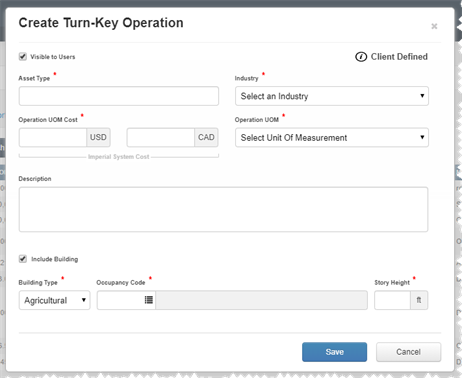462x378 pixels.
Task: Focus the Asset Type text field
Action: [119, 96]
